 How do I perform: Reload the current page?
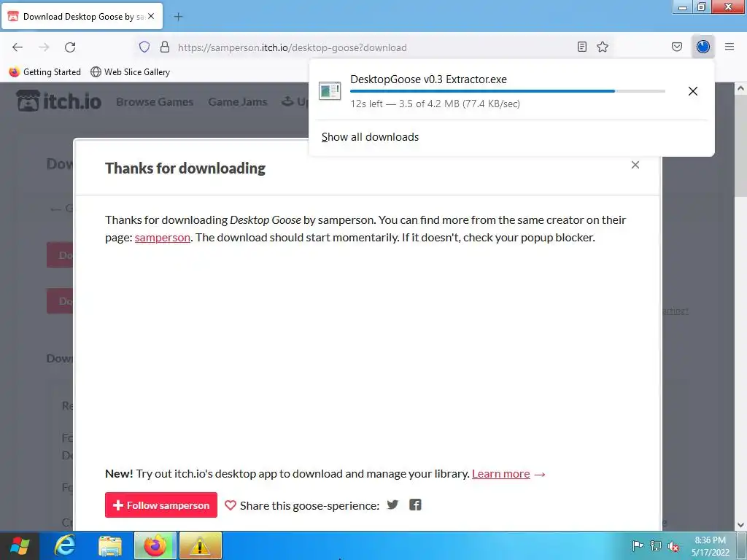pos(70,47)
